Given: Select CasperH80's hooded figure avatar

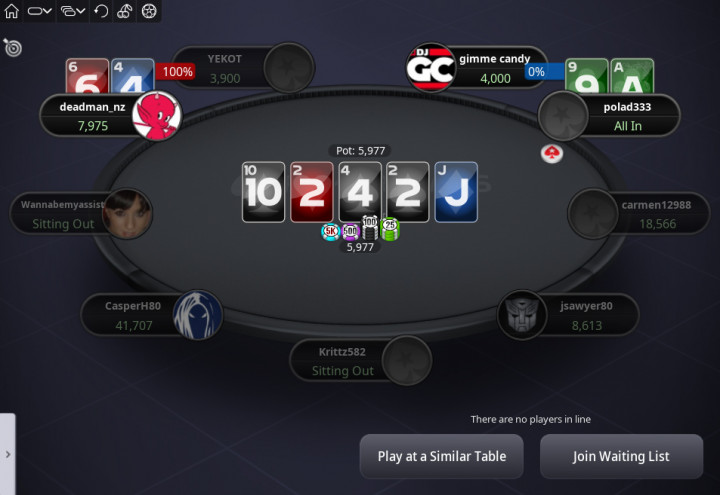Looking at the screenshot, I should point(198,315).
